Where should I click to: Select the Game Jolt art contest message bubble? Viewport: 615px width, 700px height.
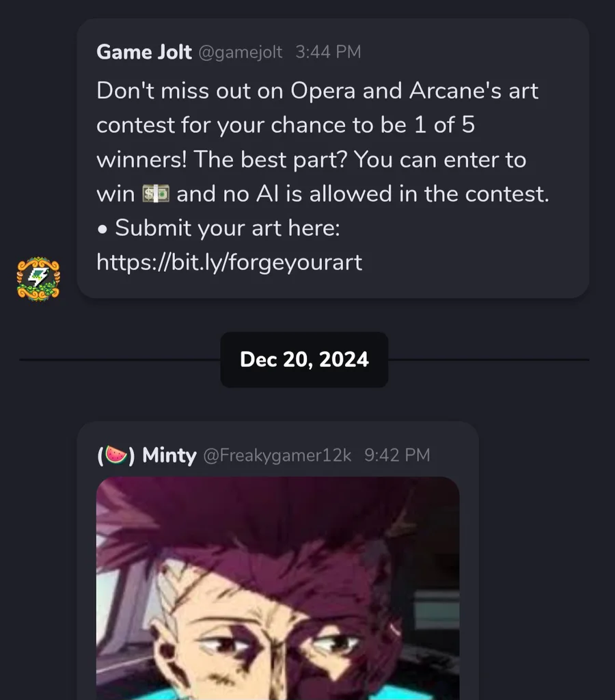[333, 159]
